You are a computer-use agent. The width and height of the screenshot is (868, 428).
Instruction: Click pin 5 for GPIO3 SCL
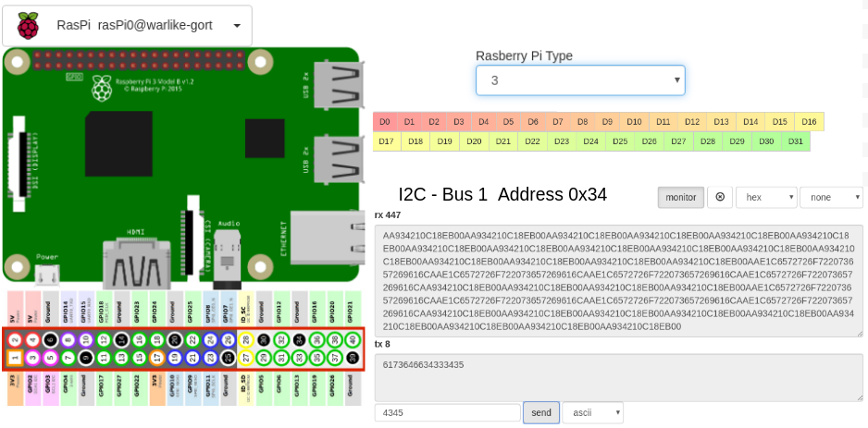50,359
